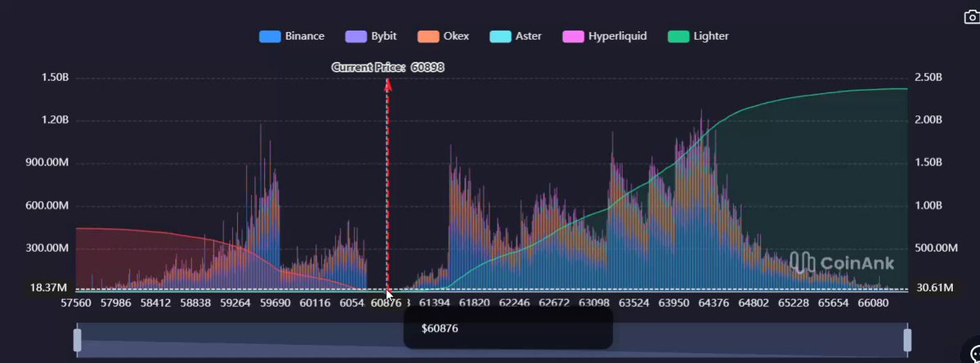Hide the Lighter series via its label
The height and width of the screenshot is (363, 980).
point(710,36)
